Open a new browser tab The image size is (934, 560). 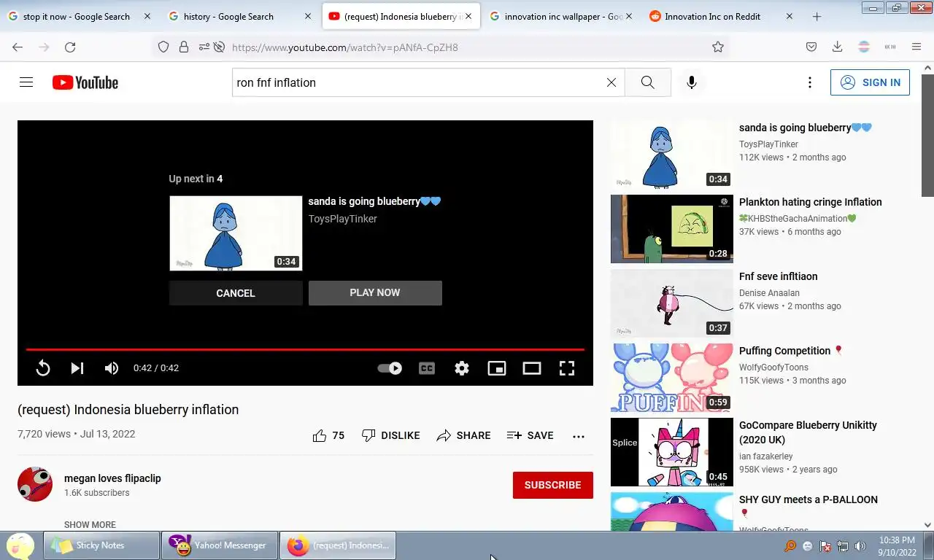click(x=817, y=16)
